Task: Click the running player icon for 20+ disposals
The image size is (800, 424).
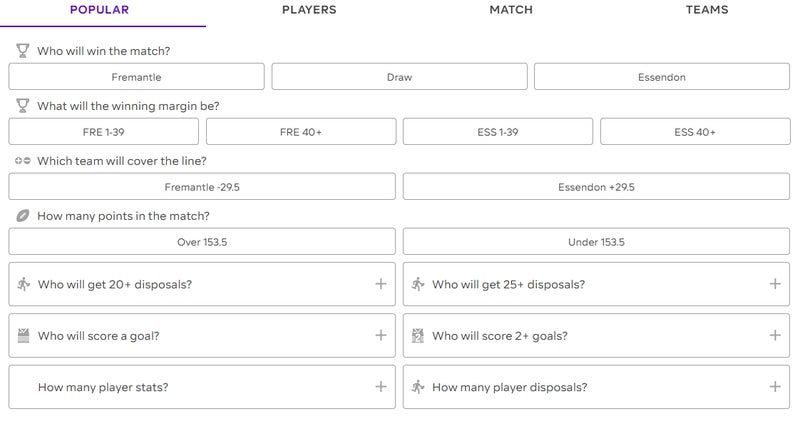Action: click(23, 284)
